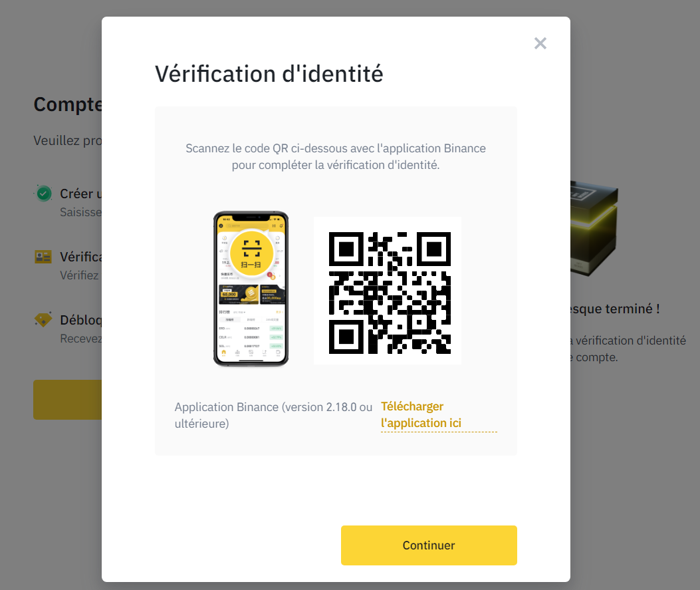Click the Vérification d'identité heading
Screen dimensions: 700x590
point(269,74)
